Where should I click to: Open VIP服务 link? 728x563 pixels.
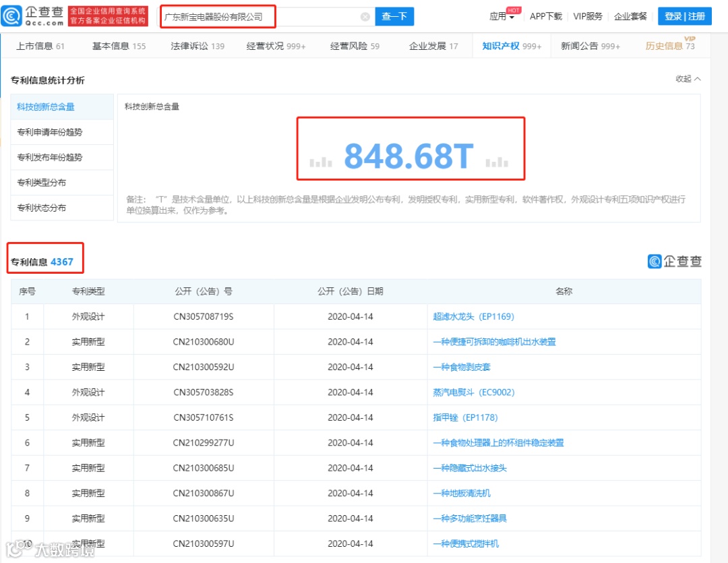pos(587,16)
